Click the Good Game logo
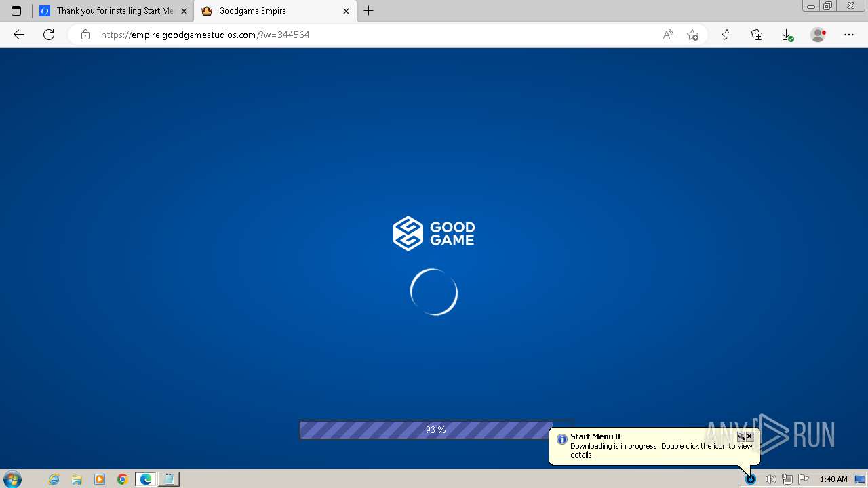 point(434,233)
